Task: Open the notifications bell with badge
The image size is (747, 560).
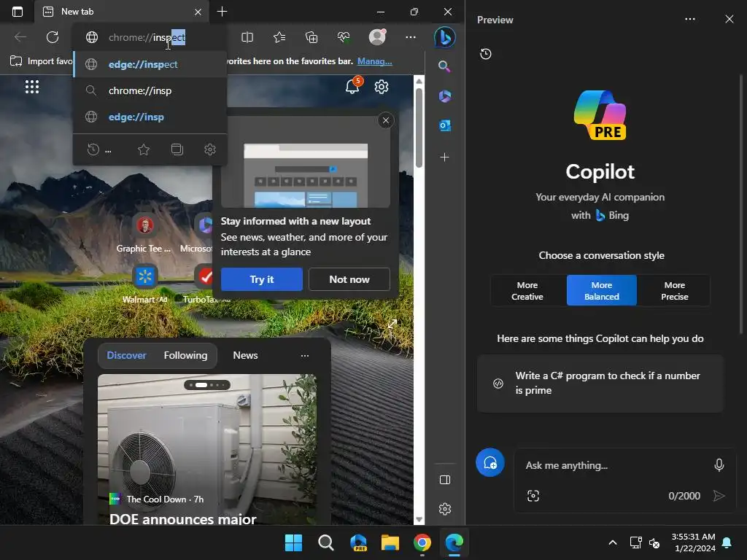Action: (x=353, y=86)
